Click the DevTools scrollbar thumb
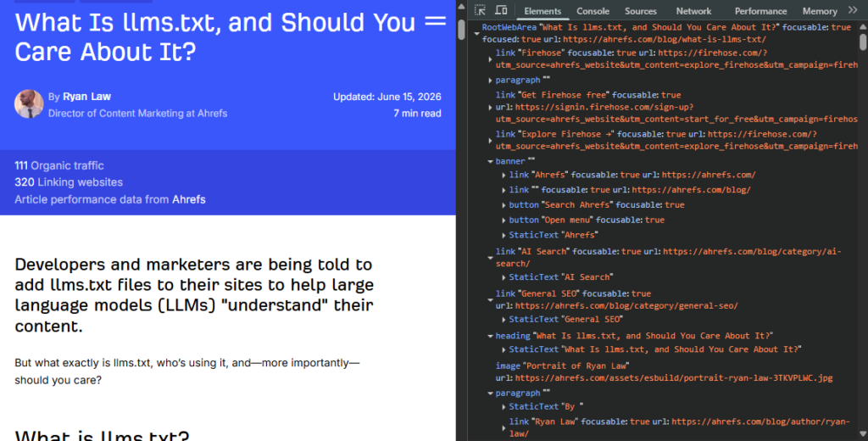Screen dimensions: 868x441 click(862, 42)
